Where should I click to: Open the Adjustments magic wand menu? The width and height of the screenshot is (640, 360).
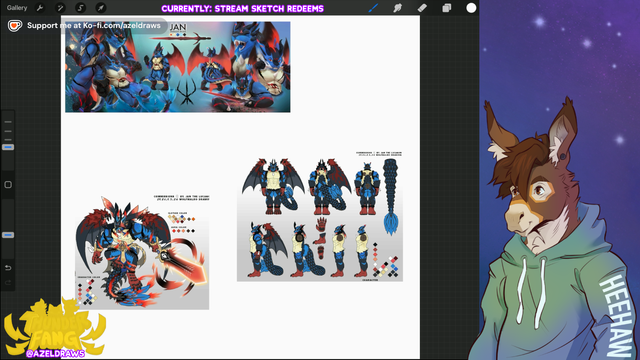(60, 8)
